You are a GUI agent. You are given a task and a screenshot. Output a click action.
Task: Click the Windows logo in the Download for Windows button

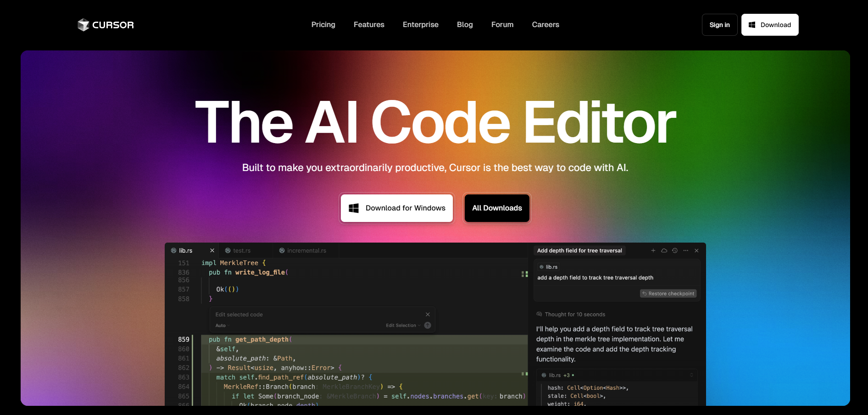tap(354, 208)
